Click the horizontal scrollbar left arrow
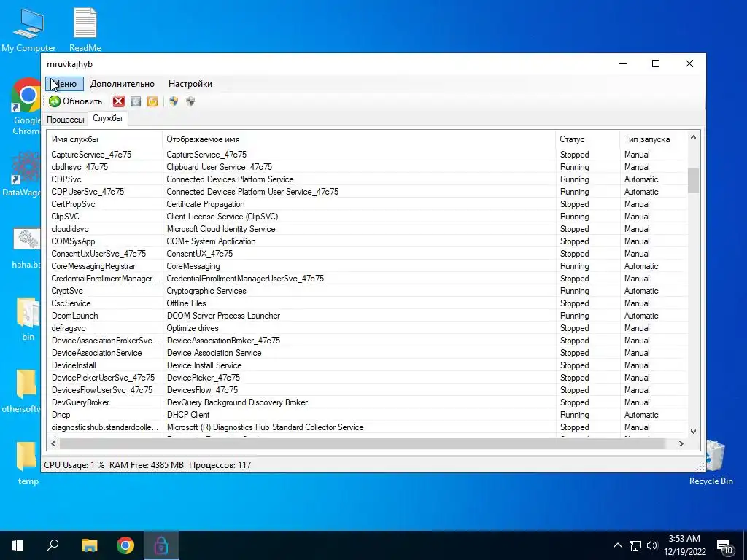 [x=53, y=443]
